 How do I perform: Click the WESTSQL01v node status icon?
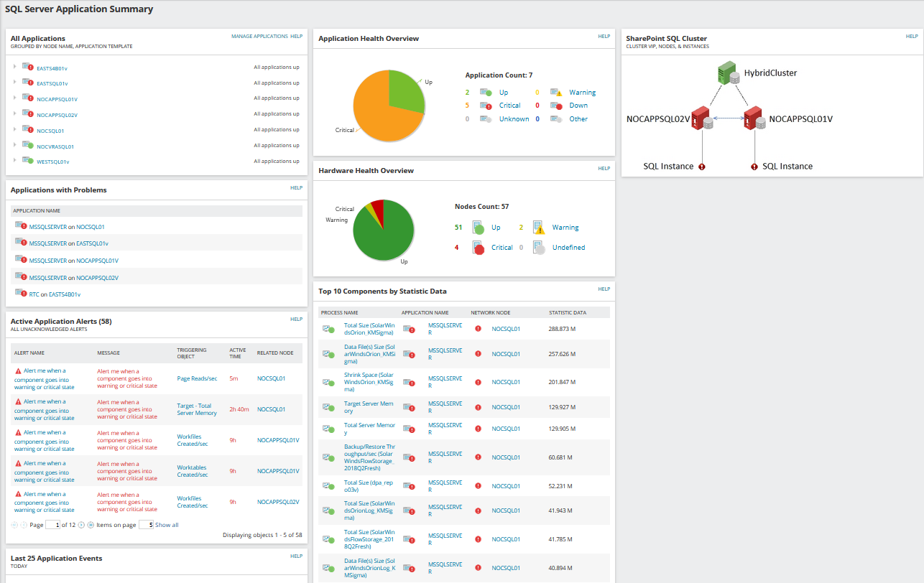(x=28, y=162)
